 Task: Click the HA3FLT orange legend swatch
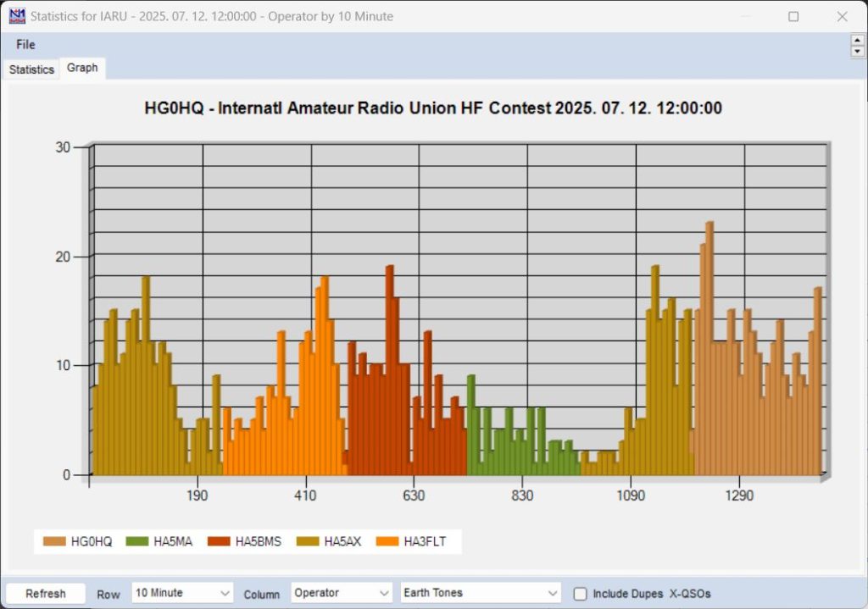[x=387, y=541]
